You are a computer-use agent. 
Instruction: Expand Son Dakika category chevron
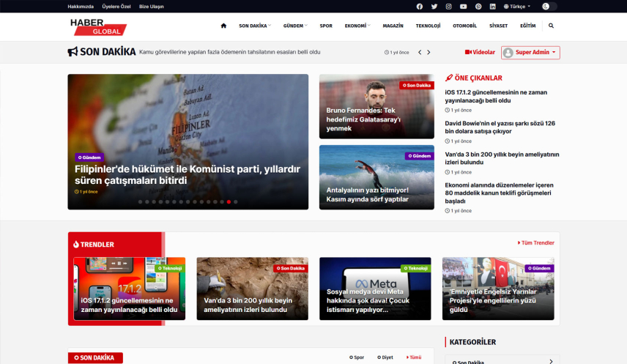(551, 361)
